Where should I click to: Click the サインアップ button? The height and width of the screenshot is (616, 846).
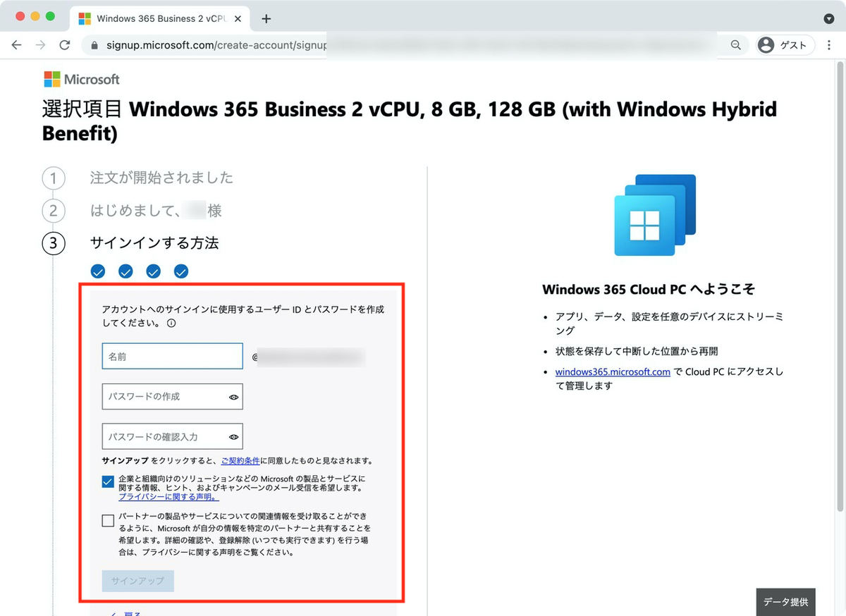(x=138, y=581)
